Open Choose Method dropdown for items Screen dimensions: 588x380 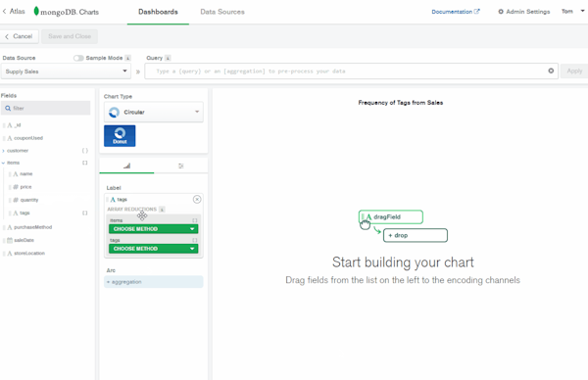tap(154, 228)
